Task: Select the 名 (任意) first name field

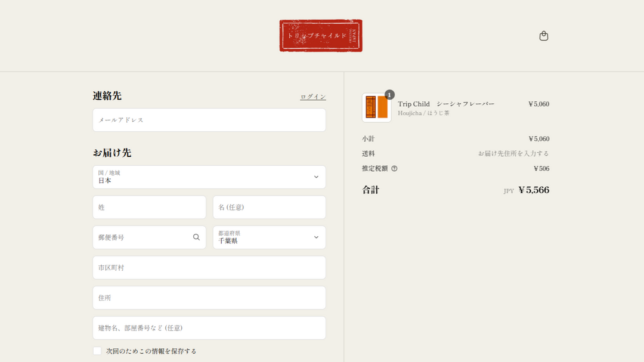Action: [x=269, y=208]
